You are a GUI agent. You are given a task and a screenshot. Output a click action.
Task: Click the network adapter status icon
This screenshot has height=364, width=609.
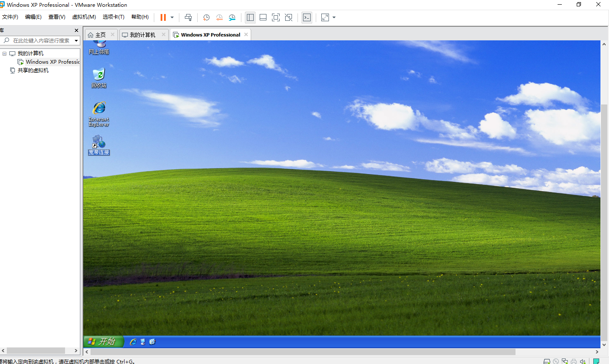[x=565, y=361]
